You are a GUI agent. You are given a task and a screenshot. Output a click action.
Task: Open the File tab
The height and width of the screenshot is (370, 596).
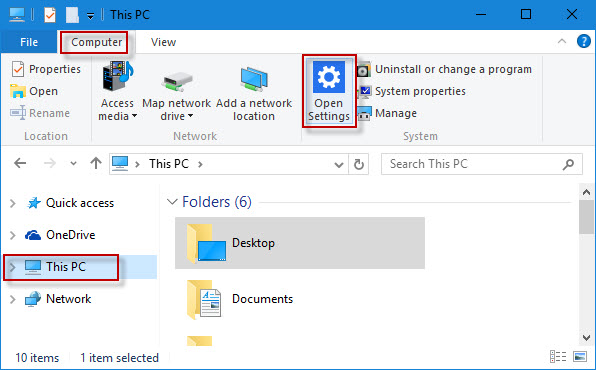click(29, 42)
